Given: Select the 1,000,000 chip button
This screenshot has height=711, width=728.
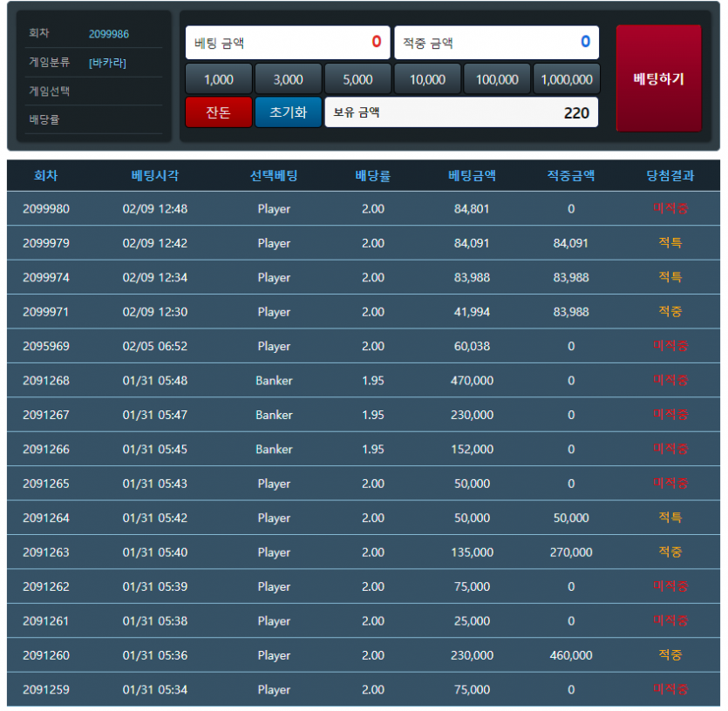Looking at the screenshot, I should 567,79.
